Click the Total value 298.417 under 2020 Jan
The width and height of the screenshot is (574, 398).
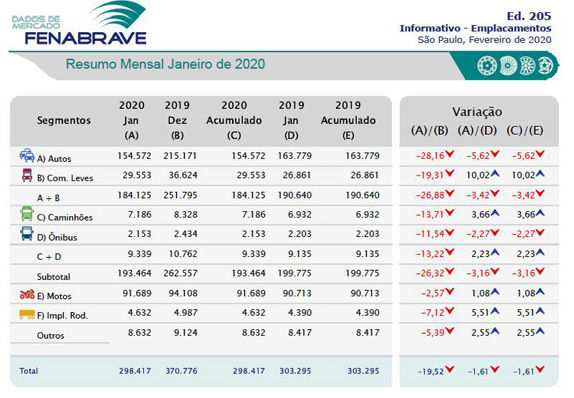135,371
